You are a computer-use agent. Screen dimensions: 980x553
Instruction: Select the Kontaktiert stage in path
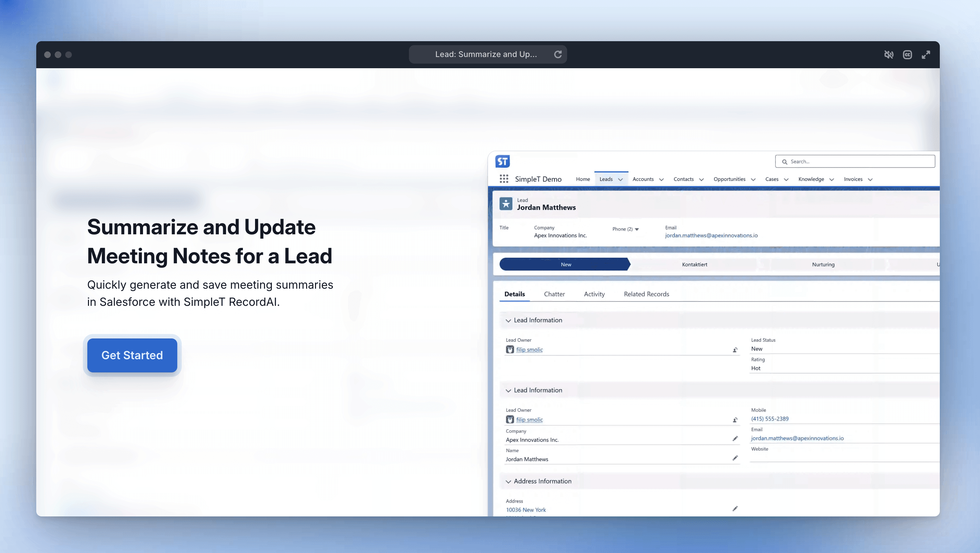tap(694, 265)
